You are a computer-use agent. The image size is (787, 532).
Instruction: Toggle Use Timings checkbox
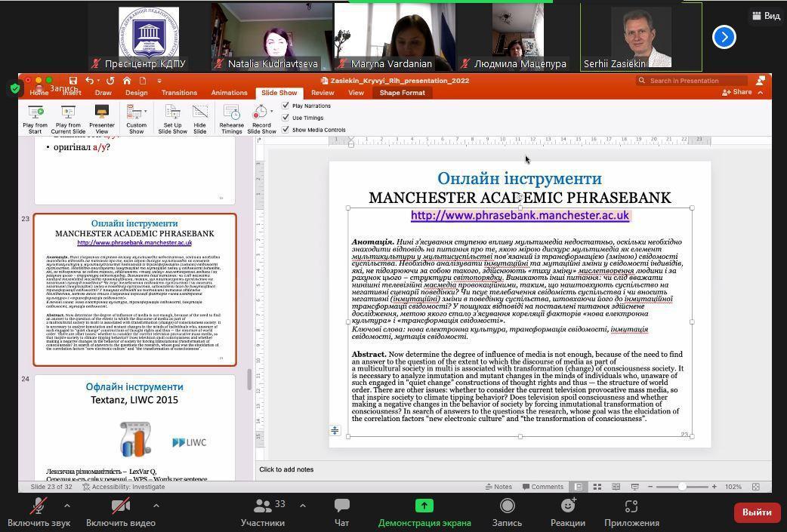tap(285, 117)
